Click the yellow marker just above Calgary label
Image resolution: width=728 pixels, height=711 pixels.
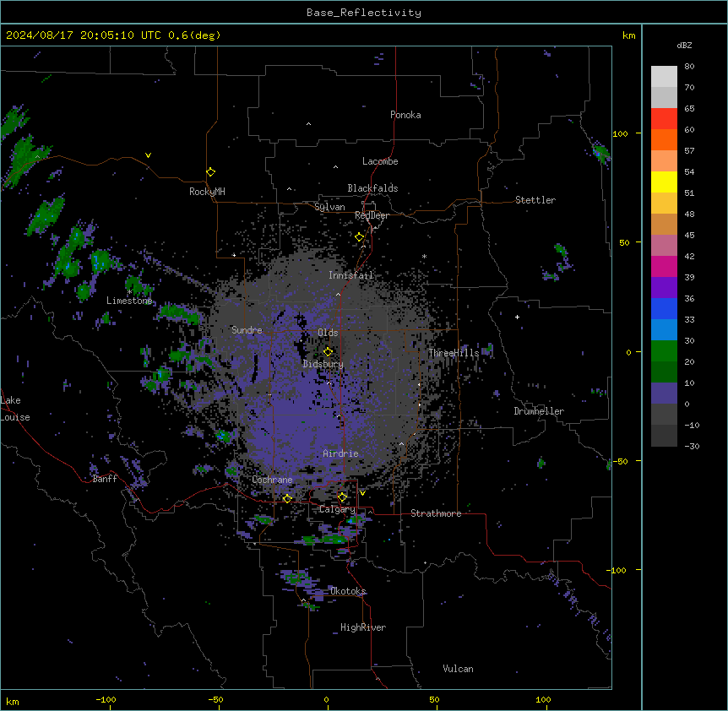click(342, 497)
